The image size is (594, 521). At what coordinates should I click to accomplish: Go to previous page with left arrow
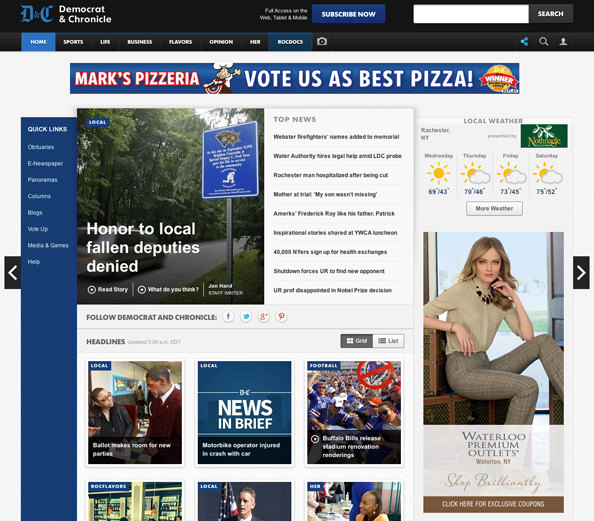coord(13,272)
